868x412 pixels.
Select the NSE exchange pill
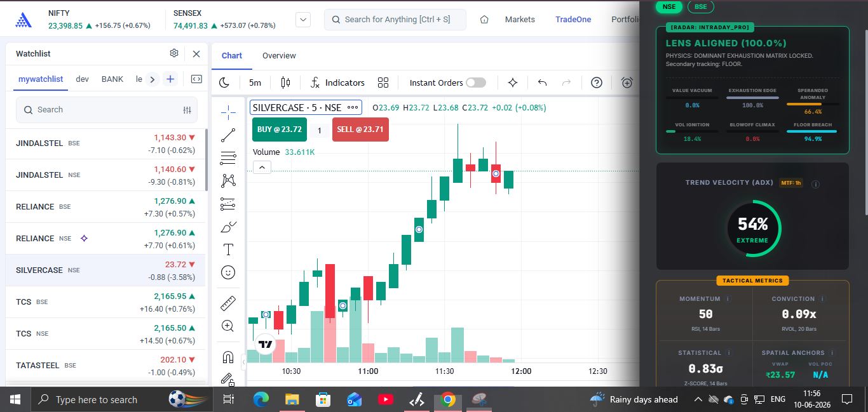click(x=668, y=6)
